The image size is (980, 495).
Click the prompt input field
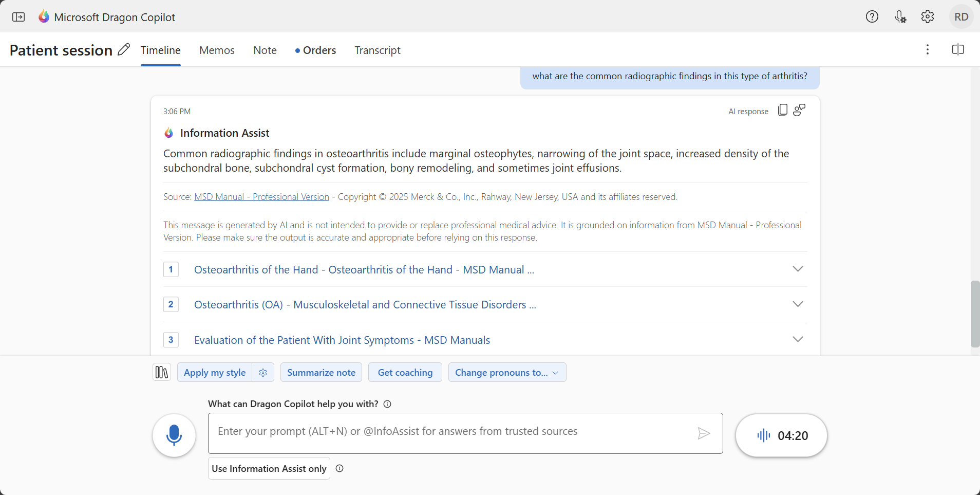[x=452, y=432]
